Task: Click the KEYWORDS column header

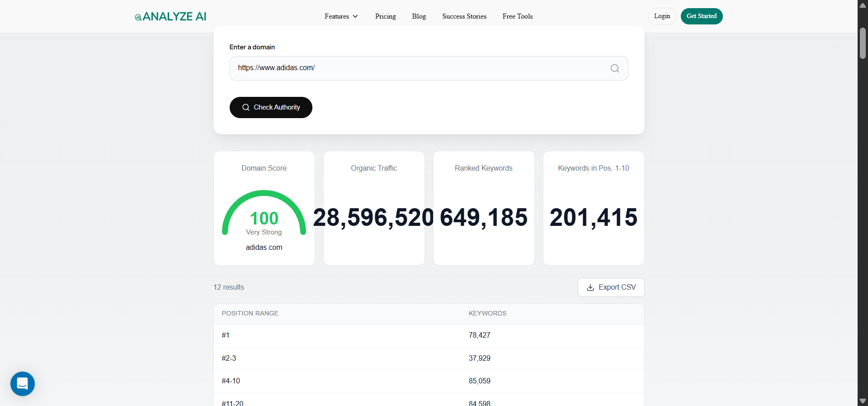Action: (487, 313)
